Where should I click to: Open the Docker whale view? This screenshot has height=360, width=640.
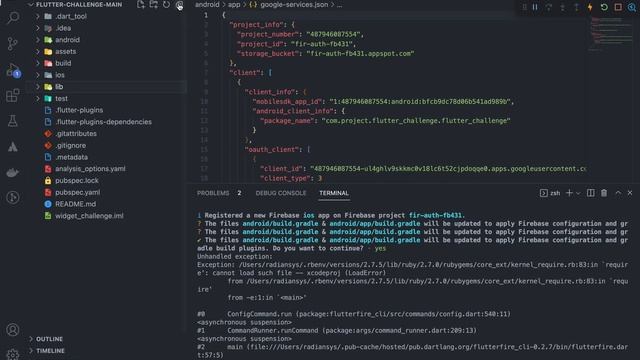(x=13, y=172)
